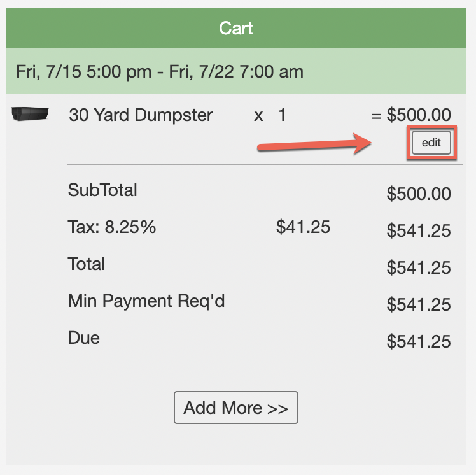Viewport: 476px width, 475px height.
Task: Click the amount in the Tax row's right column
Action: [418, 231]
